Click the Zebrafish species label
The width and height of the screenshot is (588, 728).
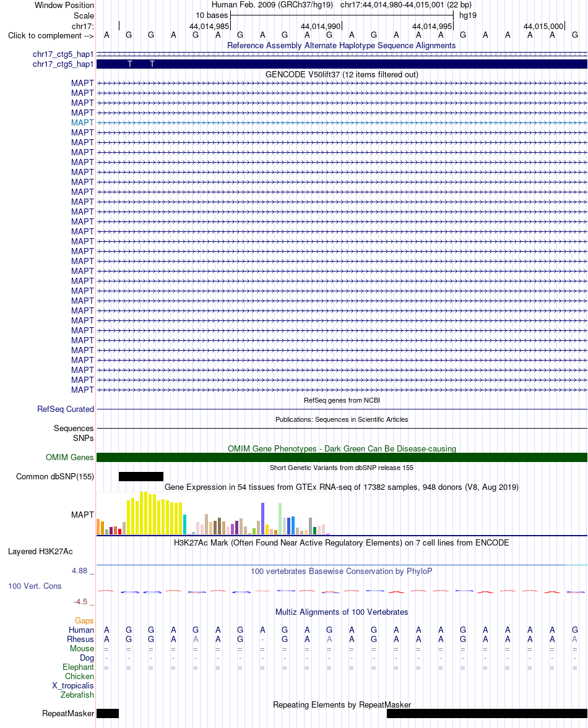click(x=77, y=695)
